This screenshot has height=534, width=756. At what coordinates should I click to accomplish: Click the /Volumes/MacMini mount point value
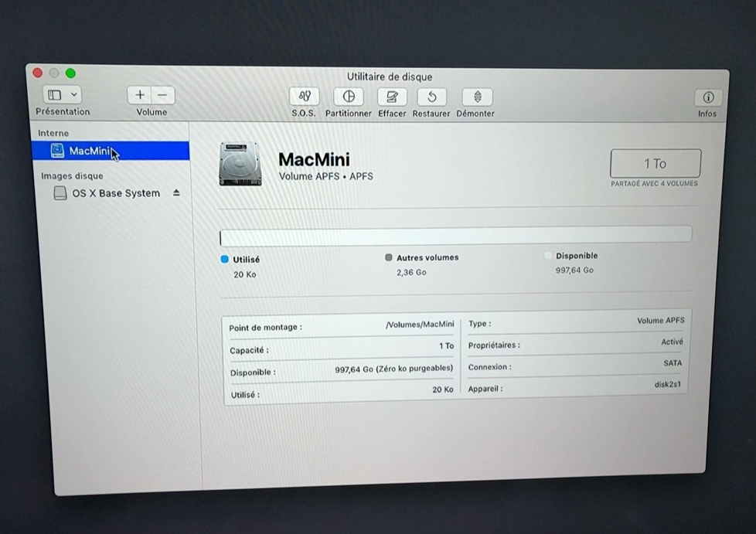coord(420,325)
